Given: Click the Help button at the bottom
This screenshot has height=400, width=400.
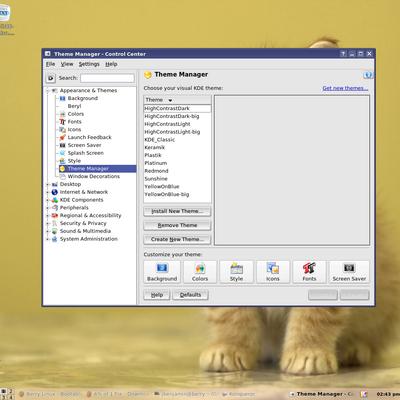Looking at the screenshot, I should point(157,295).
